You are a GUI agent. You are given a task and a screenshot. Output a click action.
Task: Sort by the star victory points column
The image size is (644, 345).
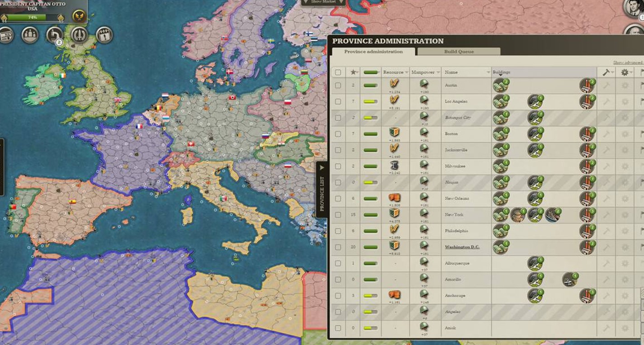353,72
